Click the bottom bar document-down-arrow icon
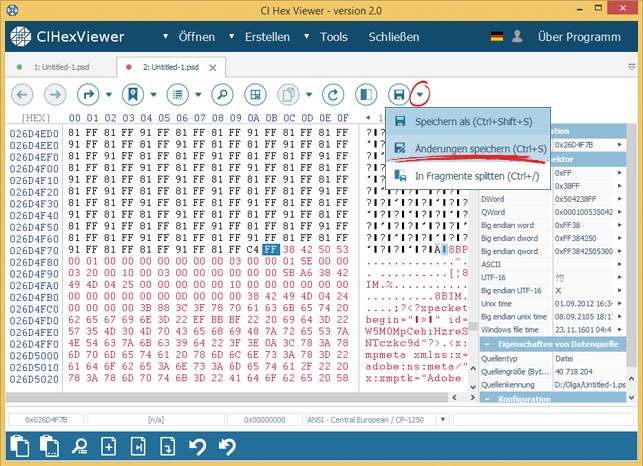Viewport: 643px width, 466px height. coord(168,446)
